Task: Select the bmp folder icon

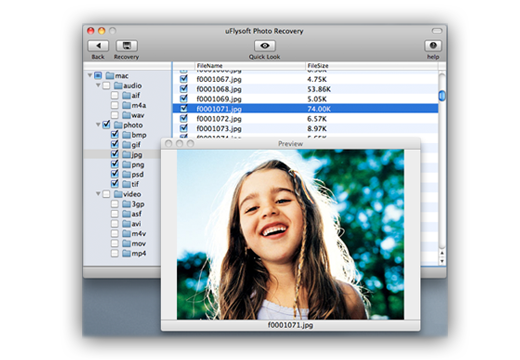Action: click(x=126, y=135)
